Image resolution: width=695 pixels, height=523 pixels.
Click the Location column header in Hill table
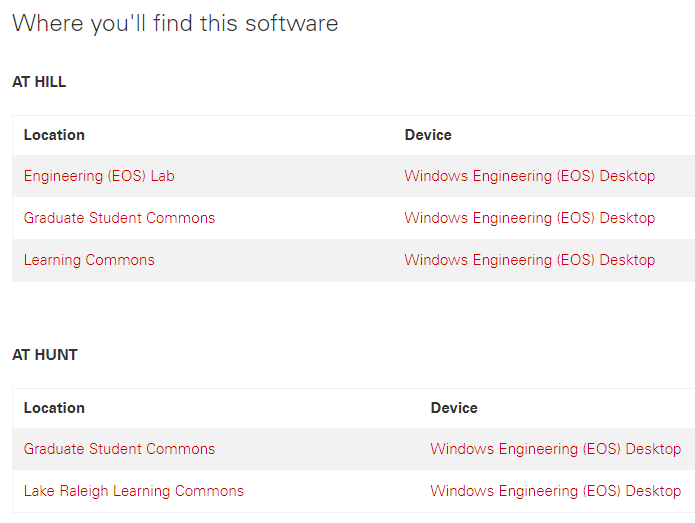pos(54,135)
